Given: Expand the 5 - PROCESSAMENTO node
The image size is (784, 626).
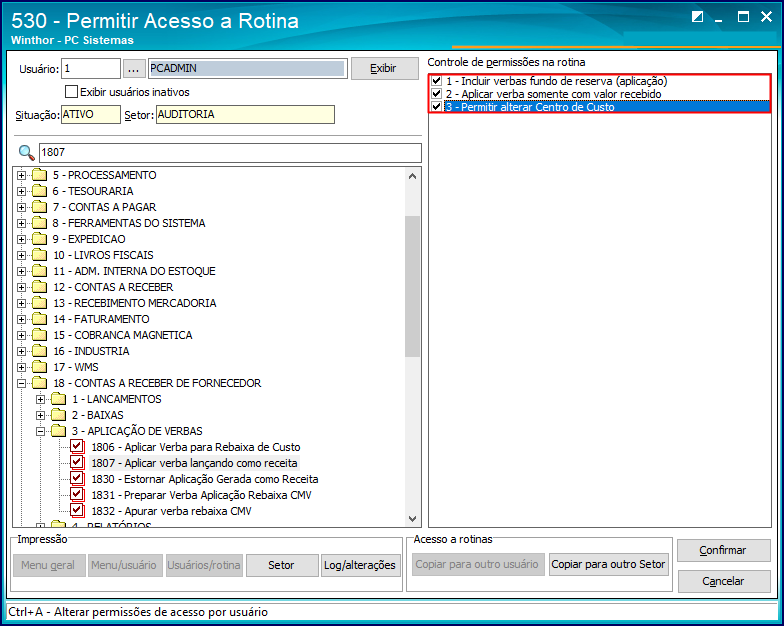Looking at the screenshot, I should [x=22, y=176].
